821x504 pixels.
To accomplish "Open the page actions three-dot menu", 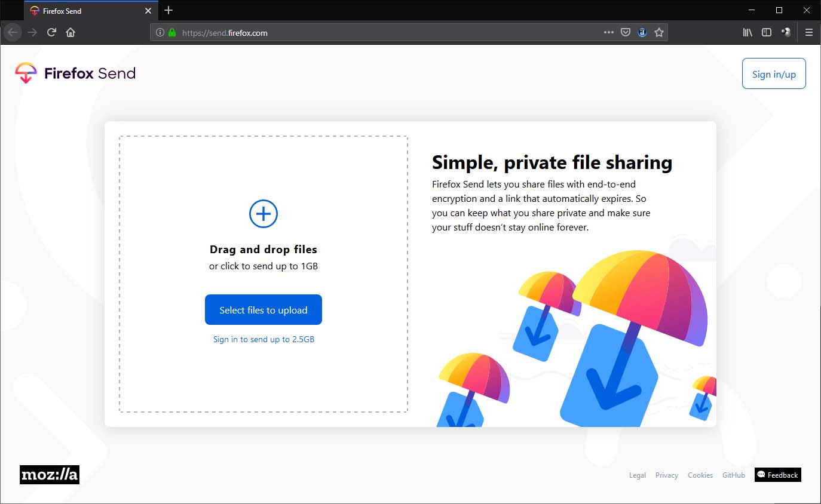I will point(609,33).
